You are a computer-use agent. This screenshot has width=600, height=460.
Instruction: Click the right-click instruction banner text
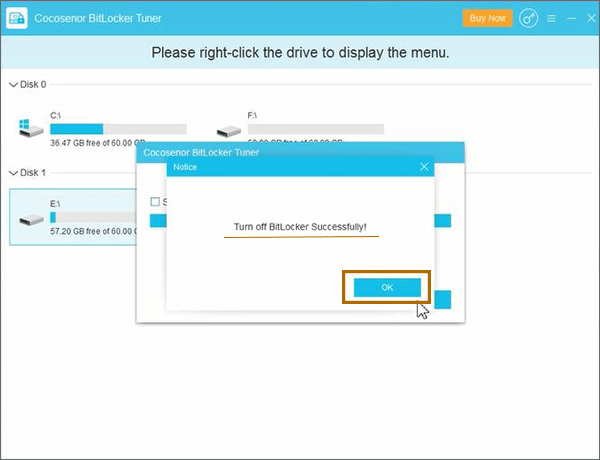click(x=300, y=52)
